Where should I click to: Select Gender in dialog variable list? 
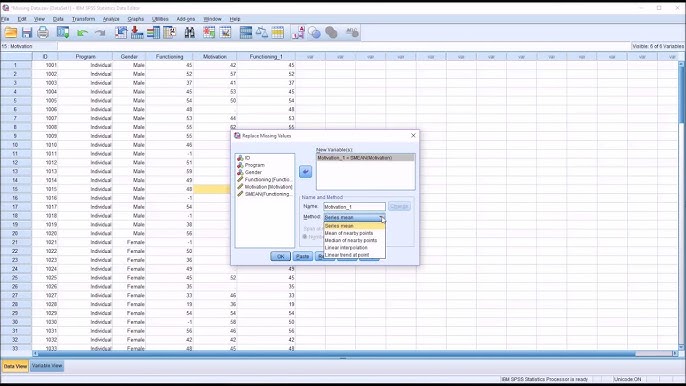pos(253,172)
